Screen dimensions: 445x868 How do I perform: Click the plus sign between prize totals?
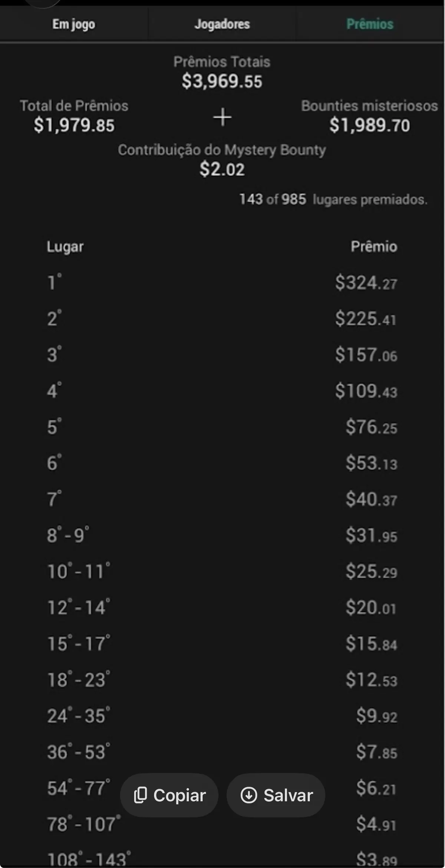[x=222, y=117]
